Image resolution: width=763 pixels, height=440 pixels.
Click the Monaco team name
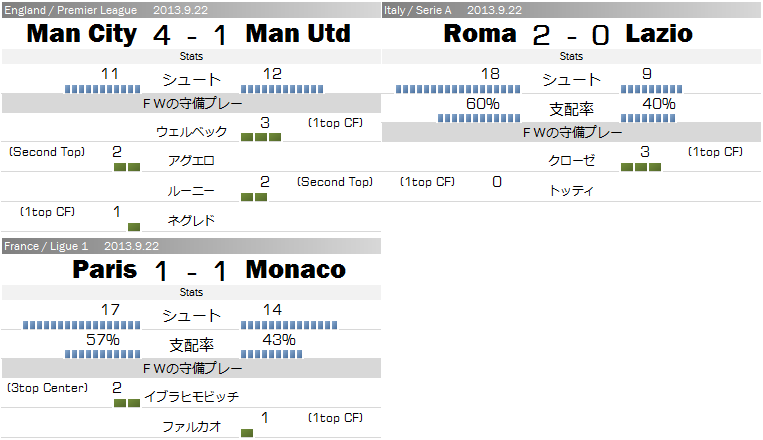pos(295,270)
